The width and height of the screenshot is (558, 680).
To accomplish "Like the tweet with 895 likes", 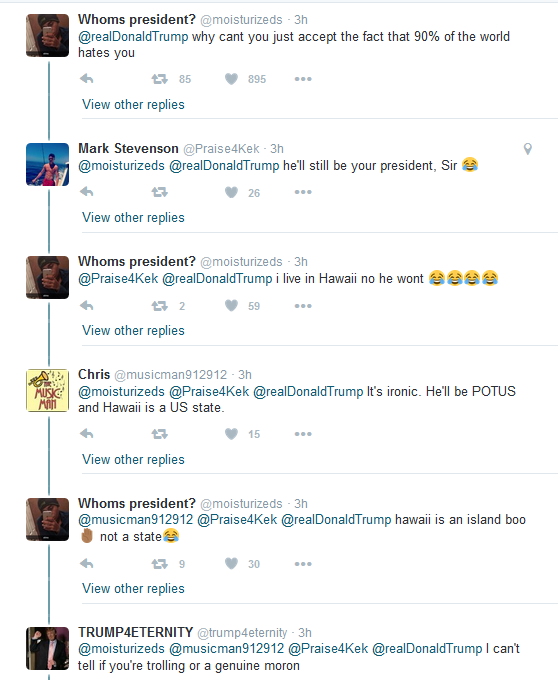I will coord(232,79).
